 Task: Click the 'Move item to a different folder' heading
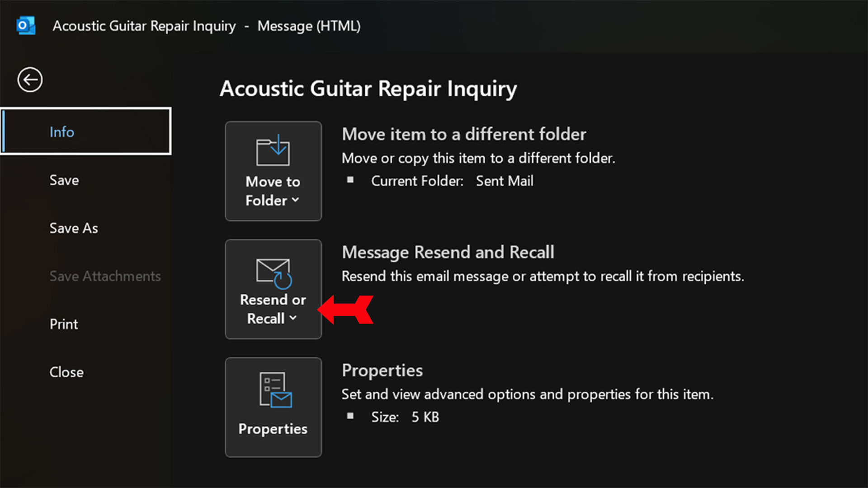point(464,134)
